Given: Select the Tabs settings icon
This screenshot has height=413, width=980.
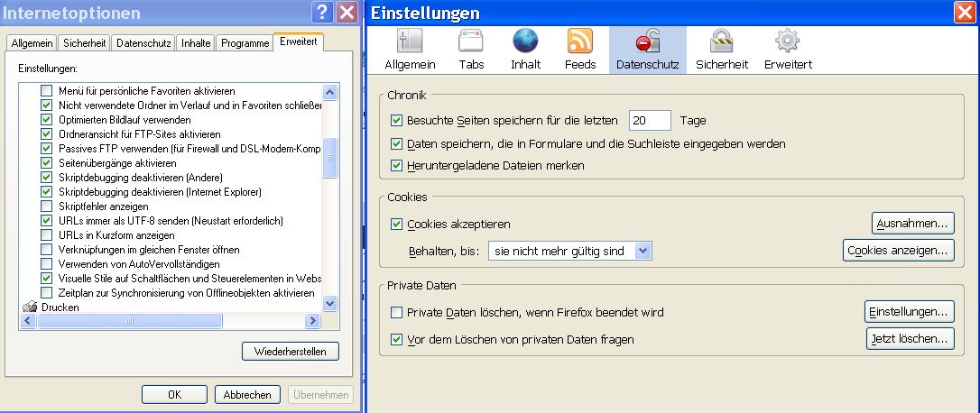Looking at the screenshot, I should click(x=471, y=42).
